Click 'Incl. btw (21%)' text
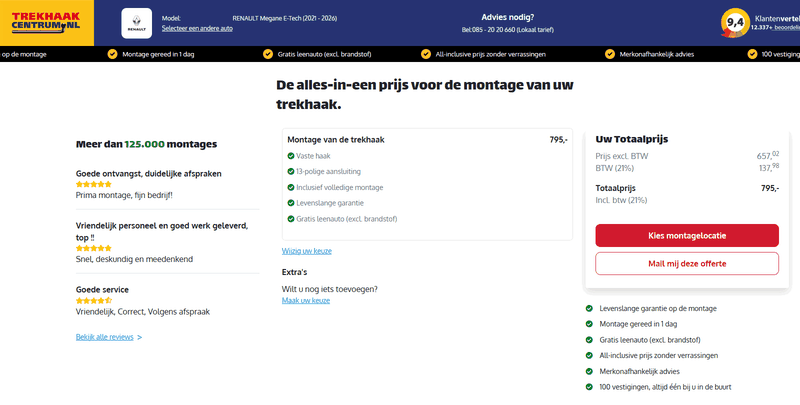This screenshot has width=800, height=405. coord(621,200)
